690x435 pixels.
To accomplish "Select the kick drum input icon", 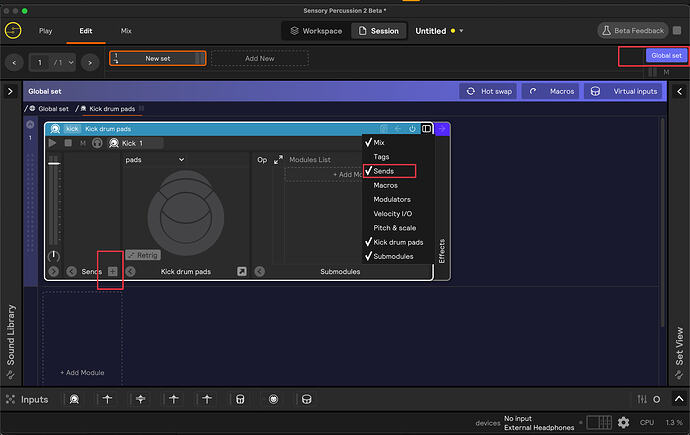I will pyautogui.click(x=74, y=399).
